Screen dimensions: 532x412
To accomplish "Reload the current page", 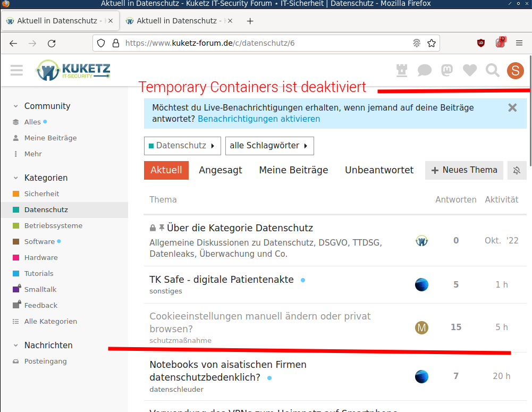I will [52, 43].
